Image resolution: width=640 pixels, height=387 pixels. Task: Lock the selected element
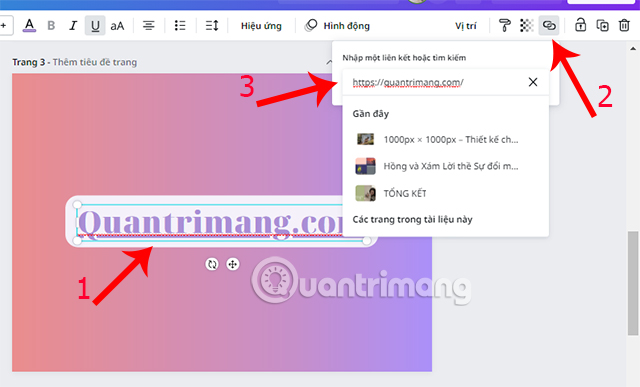tap(580, 26)
